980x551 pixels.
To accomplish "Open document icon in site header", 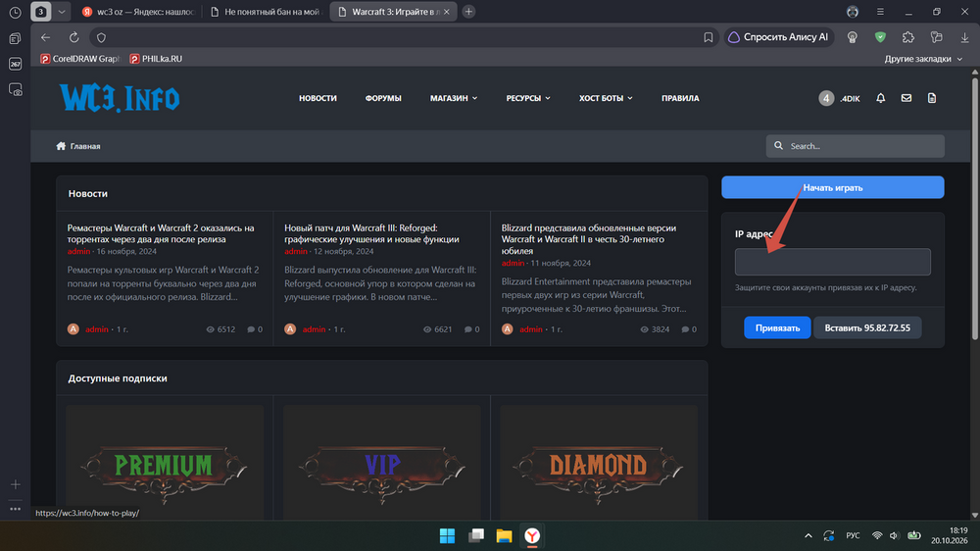I will (x=932, y=98).
